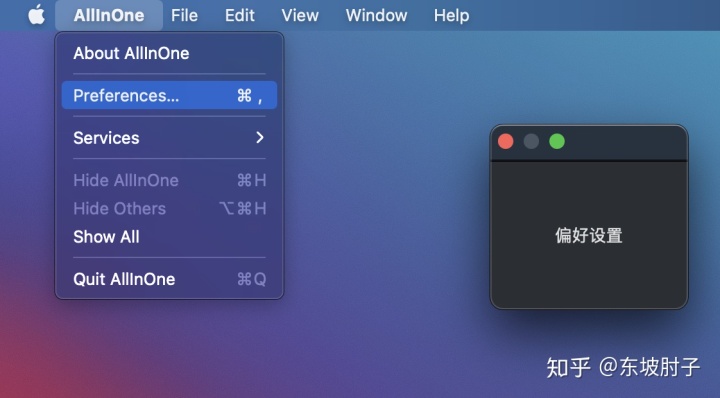The width and height of the screenshot is (720, 398).
Task: Choose Hide Others
Action: pos(169,209)
